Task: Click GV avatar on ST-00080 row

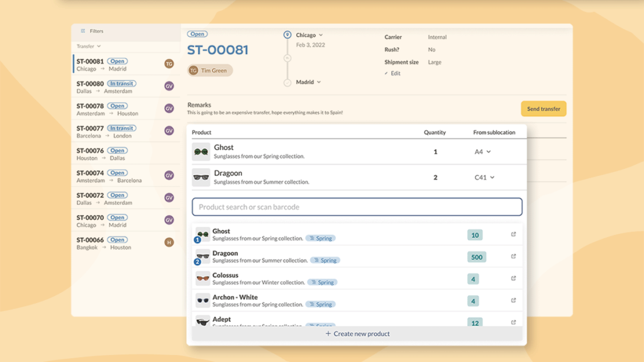Action: 169,86
